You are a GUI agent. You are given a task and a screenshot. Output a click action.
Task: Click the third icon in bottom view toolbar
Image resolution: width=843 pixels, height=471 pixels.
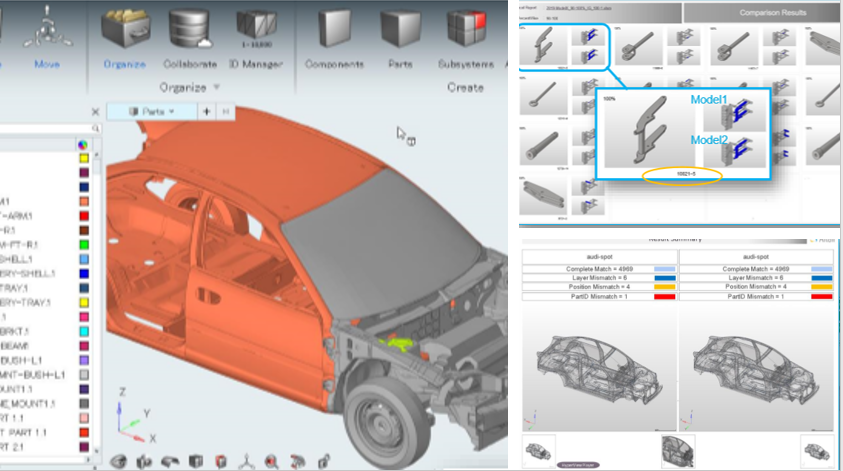point(170,461)
